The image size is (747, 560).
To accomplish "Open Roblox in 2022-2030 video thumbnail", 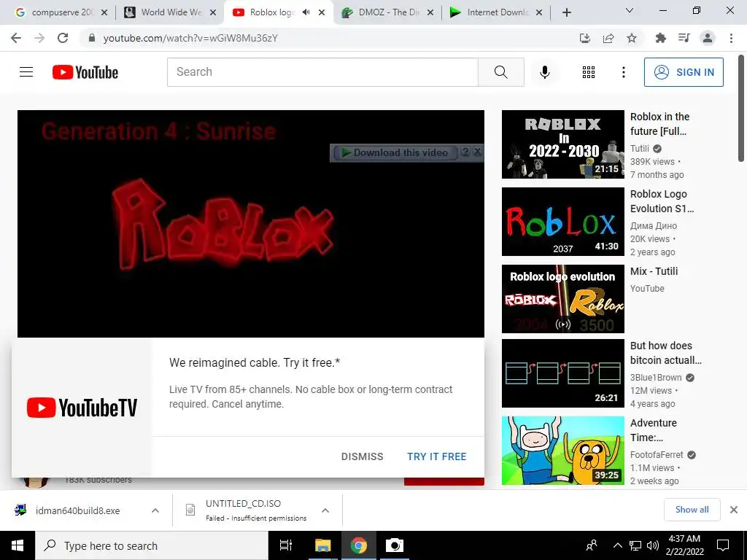I will [x=562, y=144].
